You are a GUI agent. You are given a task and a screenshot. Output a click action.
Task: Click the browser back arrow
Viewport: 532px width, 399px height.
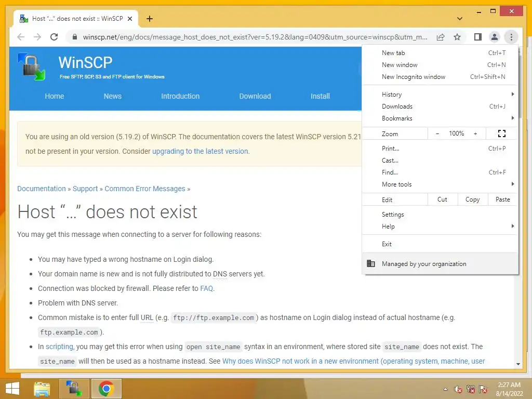coord(21,37)
